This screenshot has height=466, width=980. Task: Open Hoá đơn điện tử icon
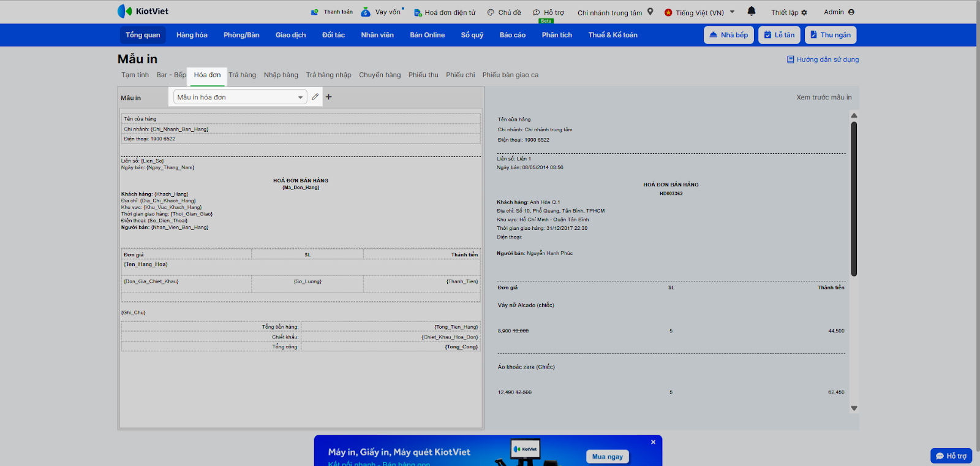point(418,13)
